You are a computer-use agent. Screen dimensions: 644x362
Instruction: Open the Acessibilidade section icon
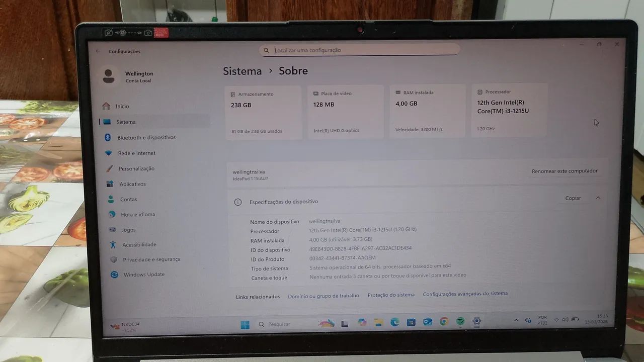(113, 245)
